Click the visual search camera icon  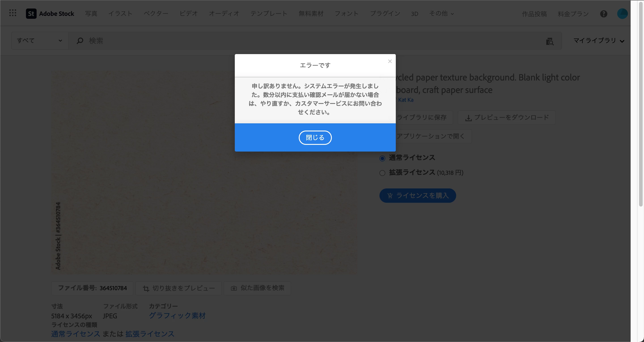click(549, 41)
